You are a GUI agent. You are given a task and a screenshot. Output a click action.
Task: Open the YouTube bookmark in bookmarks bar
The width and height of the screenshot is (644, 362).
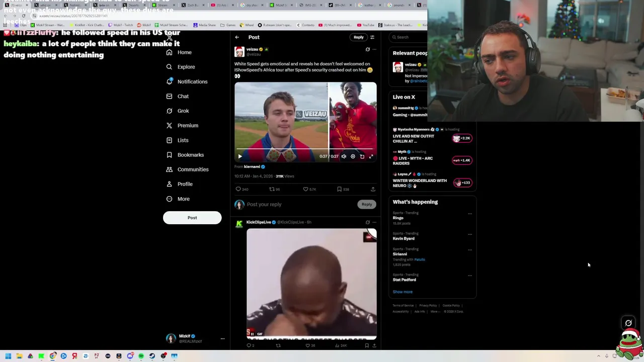pos(366,25)
